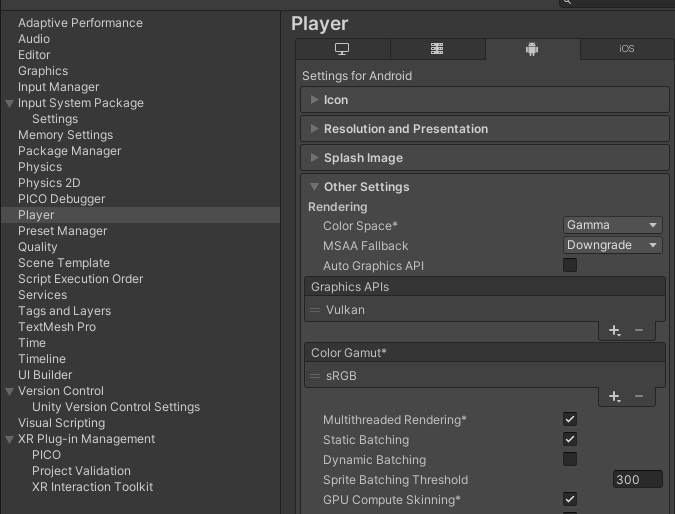This screenshot has width=675, height=514.
Task: Open Settings under Input System Package
Action: point(55,119)
